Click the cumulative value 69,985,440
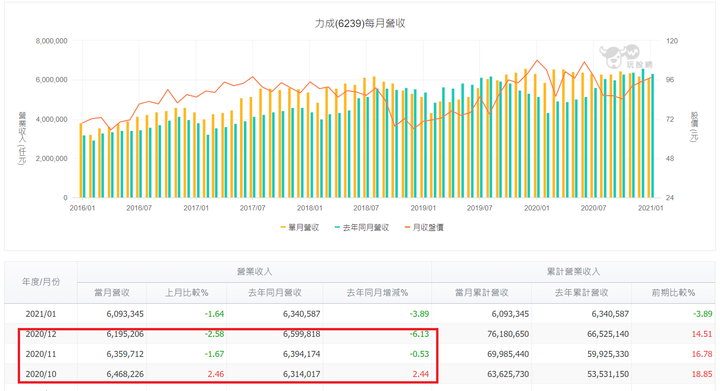The width and height of the screenshot is (720, 391). (x=508, y=354)
